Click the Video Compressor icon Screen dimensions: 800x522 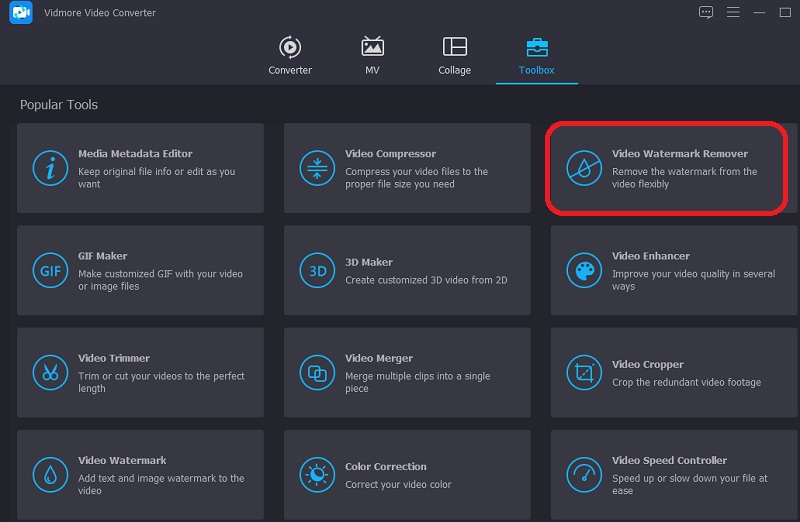317,168
